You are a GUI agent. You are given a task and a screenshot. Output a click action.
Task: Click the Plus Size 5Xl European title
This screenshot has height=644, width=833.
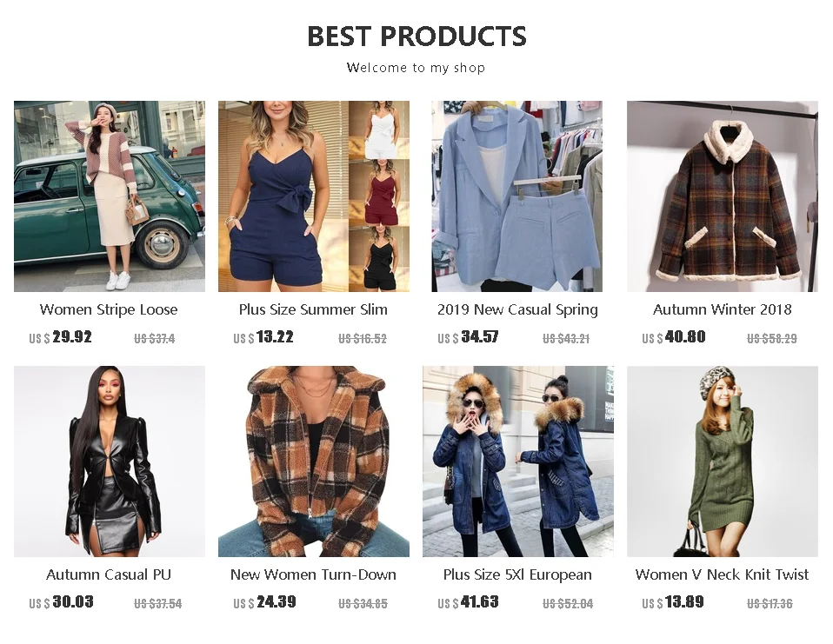coord(517,574)
